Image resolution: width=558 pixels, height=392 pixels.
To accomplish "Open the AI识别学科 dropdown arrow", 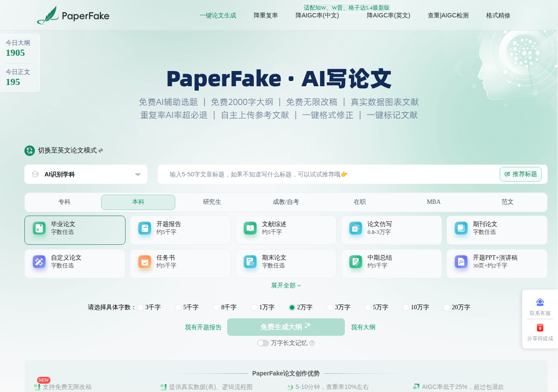I will point(138,175).
